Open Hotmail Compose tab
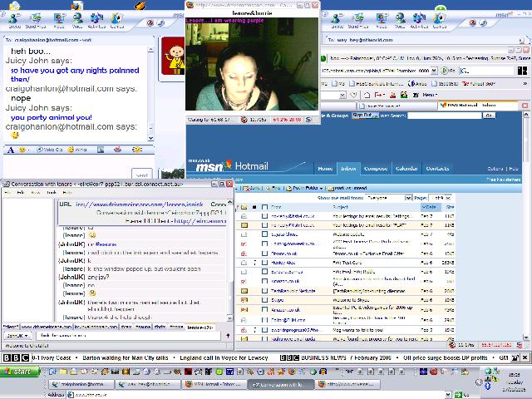This screenshot has height=399, width=532. coord(376,169)
